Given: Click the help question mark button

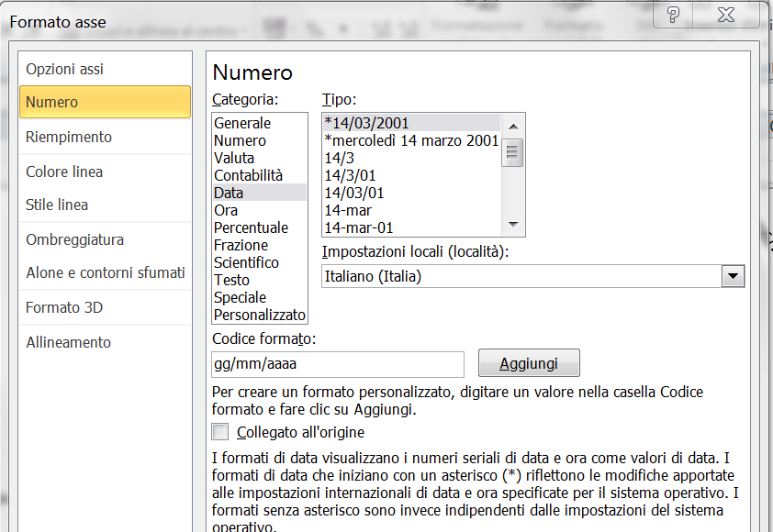Looking at the screenshot, I should [x=675, y=15].
